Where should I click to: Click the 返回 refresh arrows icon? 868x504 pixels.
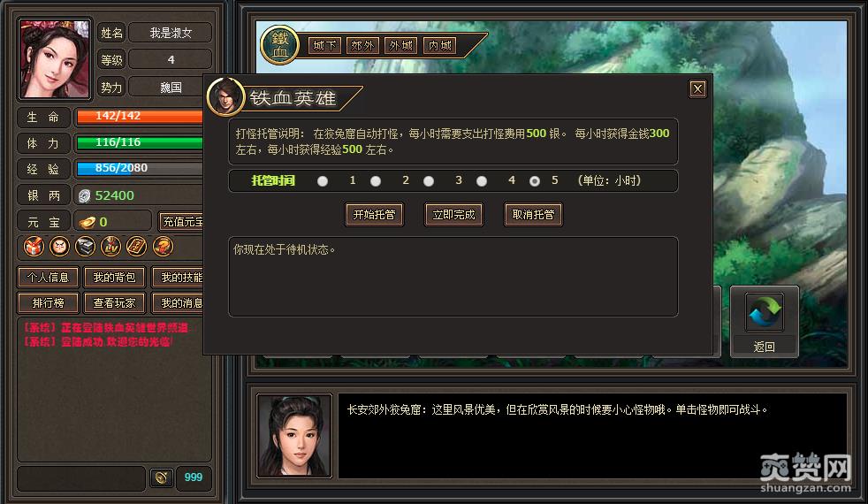[765, 312]
